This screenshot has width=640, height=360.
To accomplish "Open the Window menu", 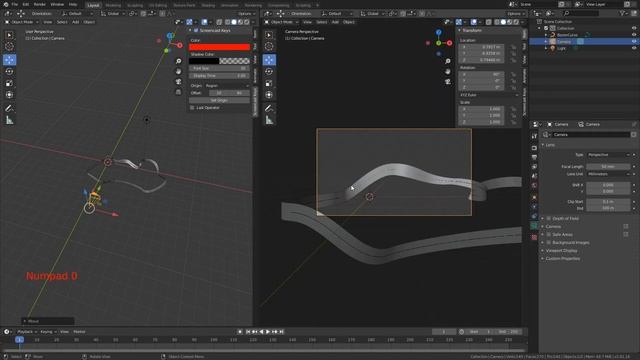I will tap(57, 4).
